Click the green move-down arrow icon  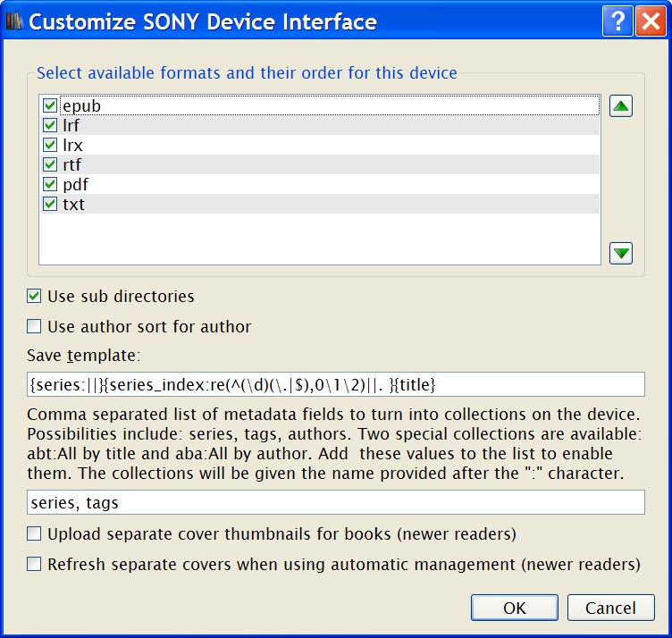621,253
